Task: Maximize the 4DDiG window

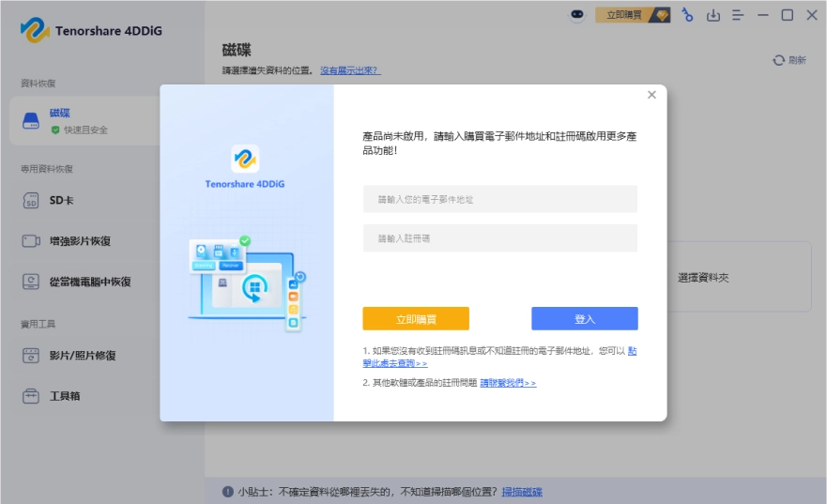Action: [787, 15]
